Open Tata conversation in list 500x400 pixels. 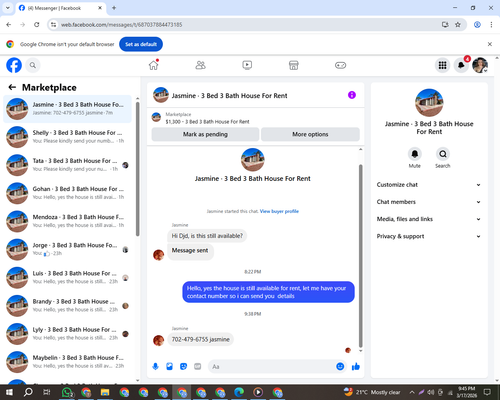coord(67,165)
